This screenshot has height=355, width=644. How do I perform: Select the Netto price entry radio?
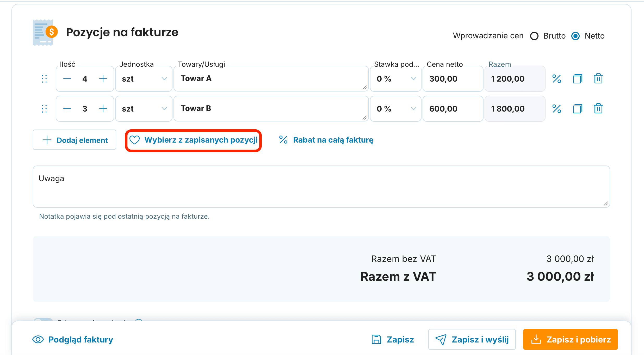pyautogui.click(x=575, y=36)
